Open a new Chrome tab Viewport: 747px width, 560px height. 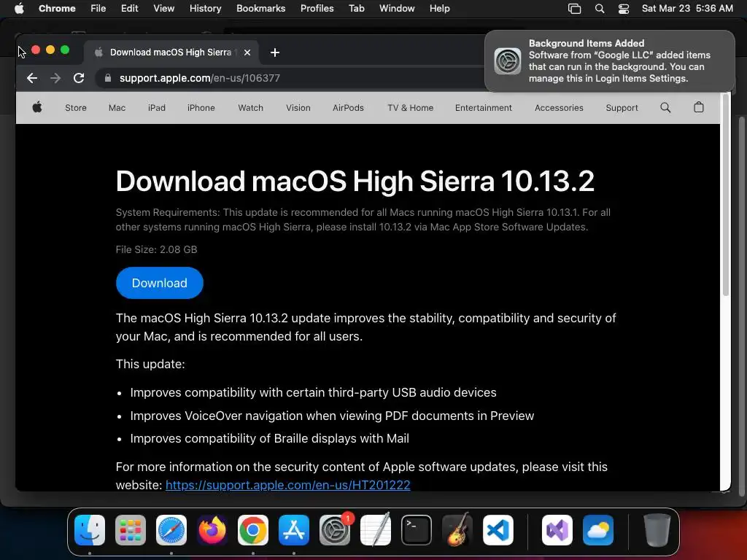[275, 52]
